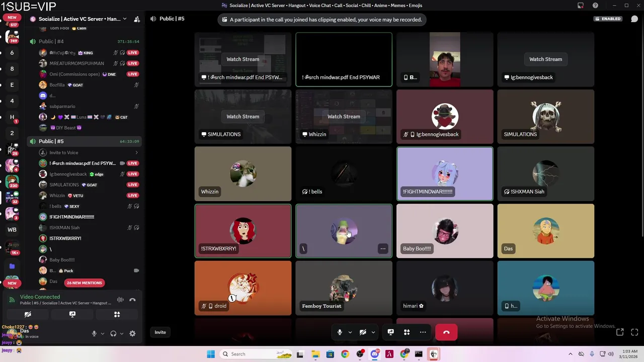Click the Windows Start button
Viewport: 644px width, 362px height.
(211, 354)
